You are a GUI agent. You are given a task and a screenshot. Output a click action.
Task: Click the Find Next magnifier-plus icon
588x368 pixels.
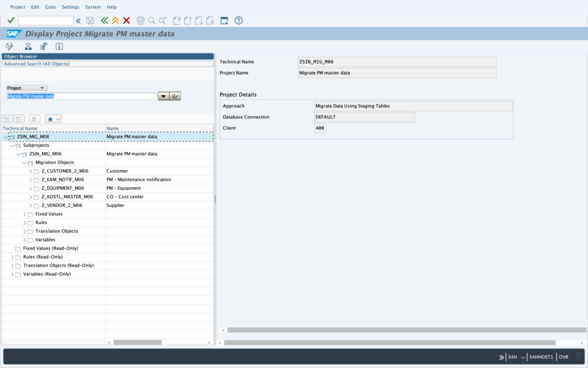click(x=163, y=21)
